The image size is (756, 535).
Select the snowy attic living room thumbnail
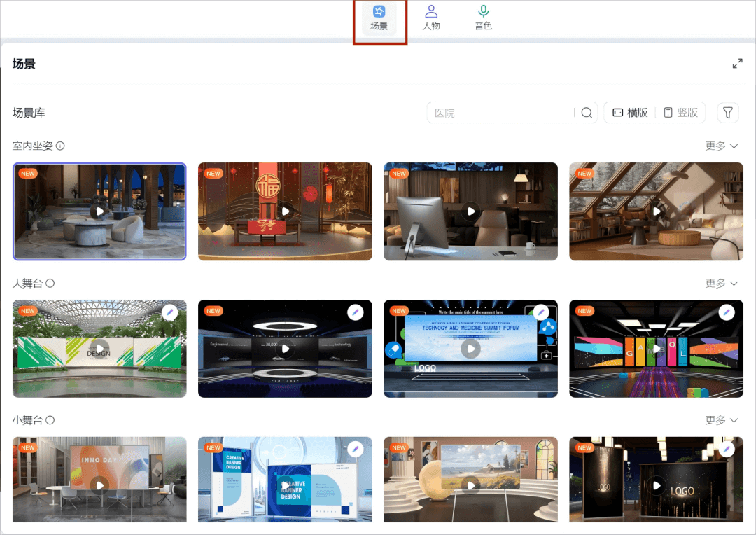tap(656, 211)
